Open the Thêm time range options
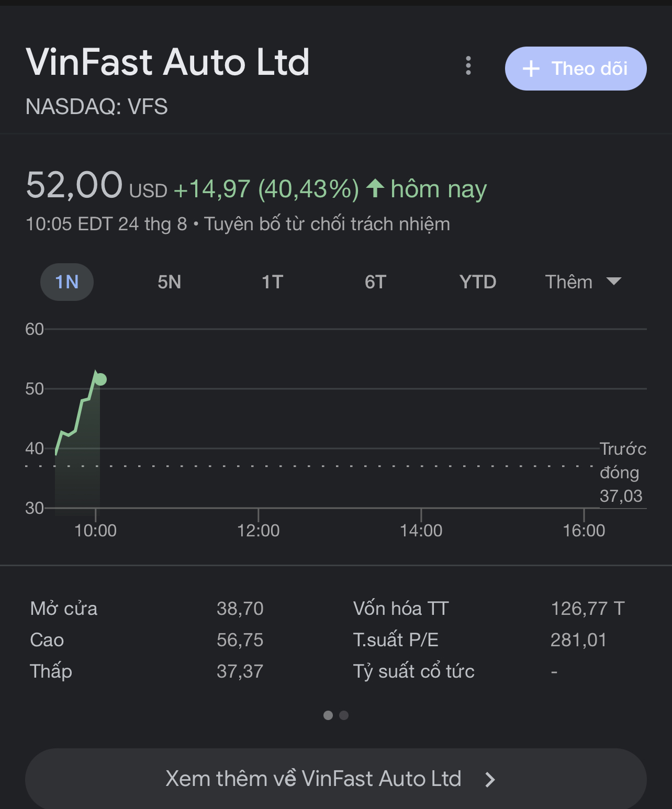The image size is (672, 809). [583, 282]
